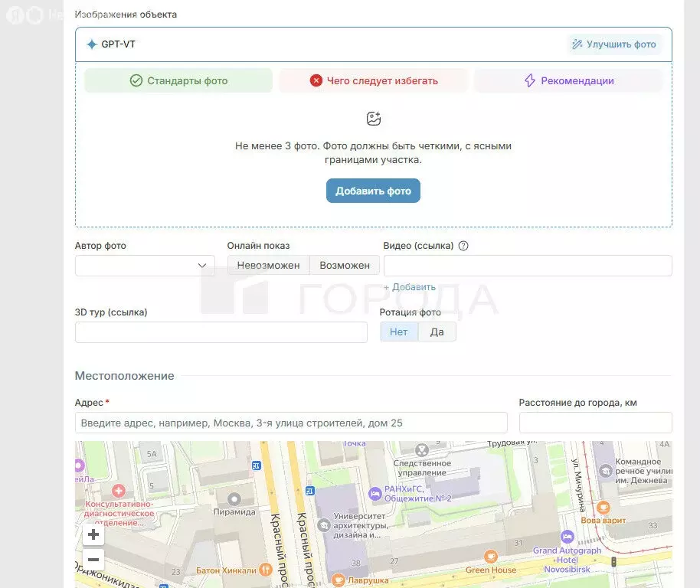
Task: Set online showing to Возможен
Action: [x=345, y=265]
